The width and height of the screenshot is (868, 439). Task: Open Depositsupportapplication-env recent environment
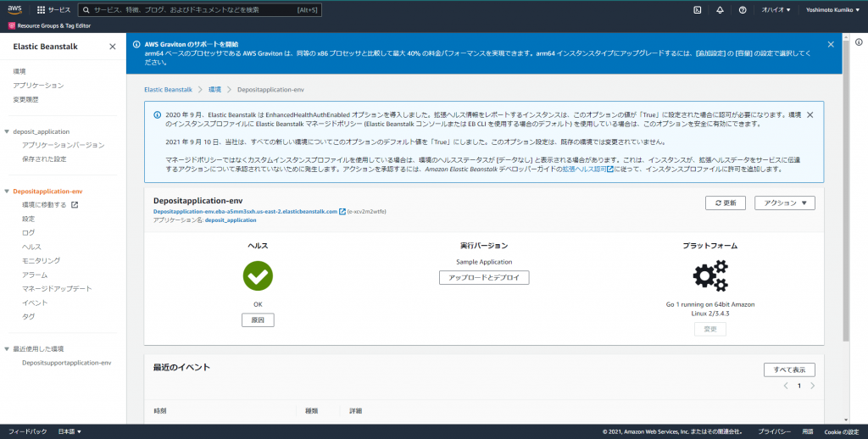[66, 364]
